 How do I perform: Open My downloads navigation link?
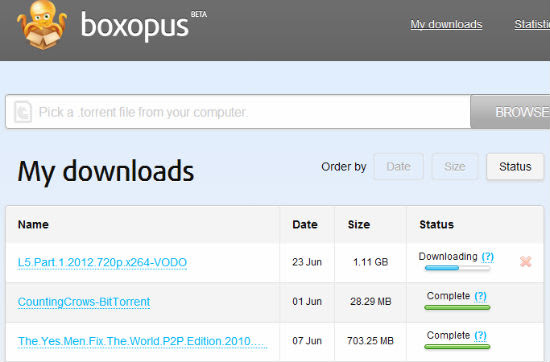tap(446, 24)
